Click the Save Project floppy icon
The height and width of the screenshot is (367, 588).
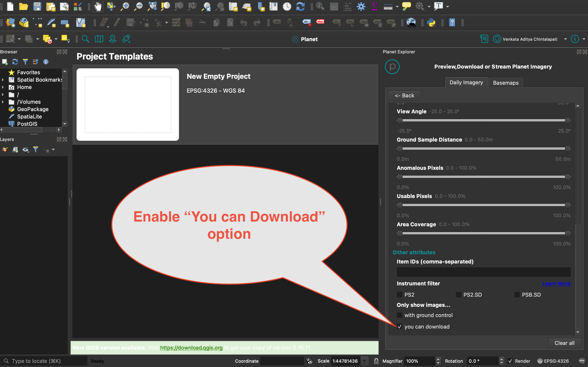[x=37, y=7]
